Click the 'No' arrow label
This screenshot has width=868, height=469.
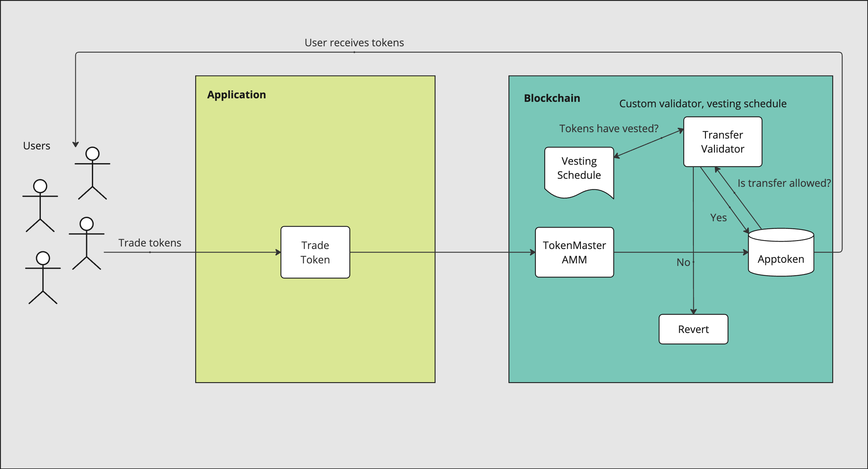[x=683, y=262]
